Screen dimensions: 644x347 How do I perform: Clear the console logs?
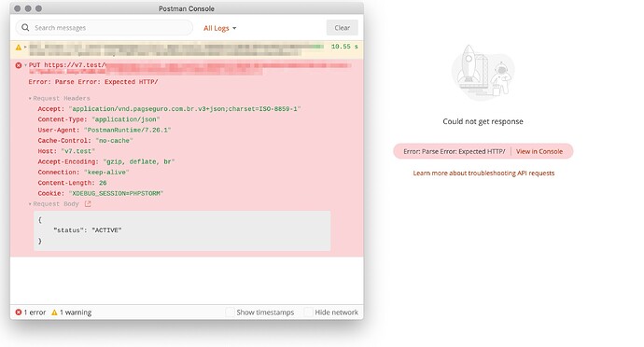tap(343, 27)
